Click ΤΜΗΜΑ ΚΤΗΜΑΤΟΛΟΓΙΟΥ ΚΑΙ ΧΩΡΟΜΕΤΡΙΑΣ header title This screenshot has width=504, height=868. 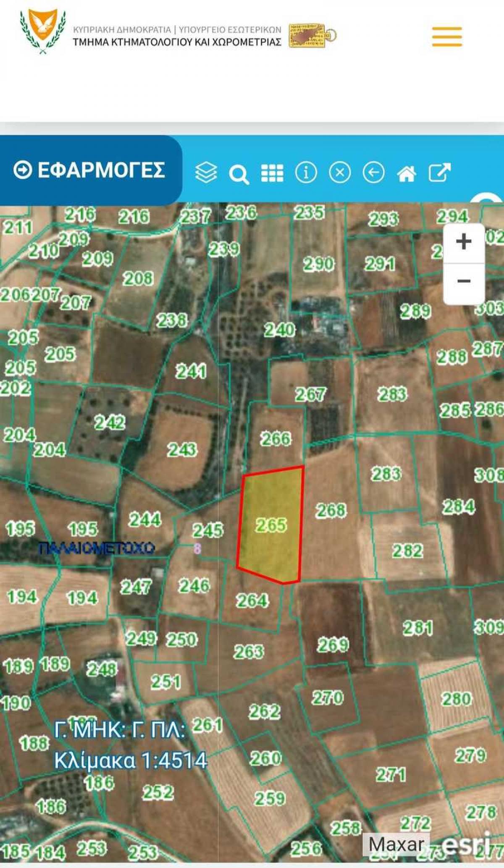point(177,42)
